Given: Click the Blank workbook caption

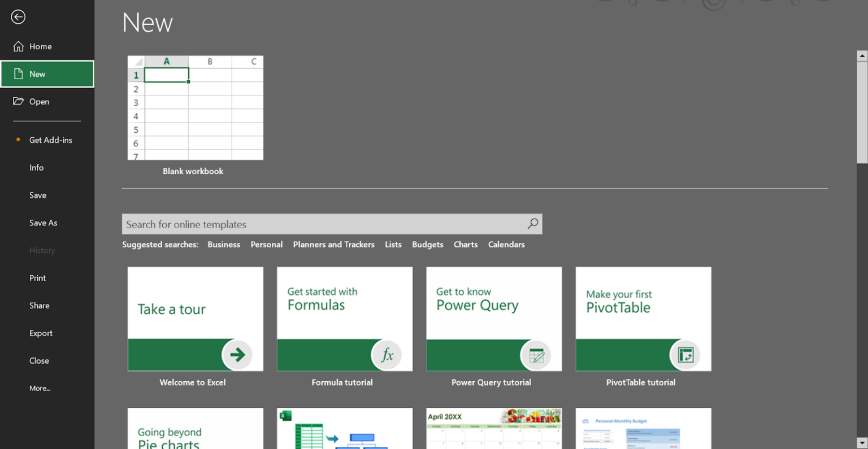Looking at the screenshot, I should [193, 171].
